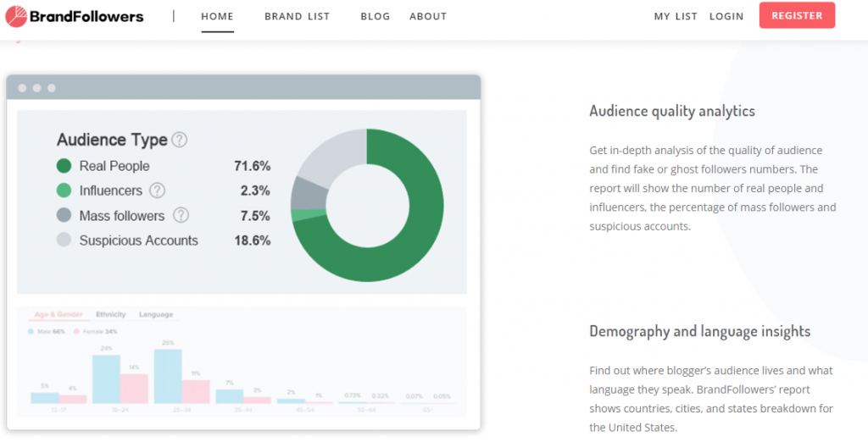Viewport: 868px width, 442px height.
Task: Select the Age & Gender tab
Action: click(x=58, y=314)
